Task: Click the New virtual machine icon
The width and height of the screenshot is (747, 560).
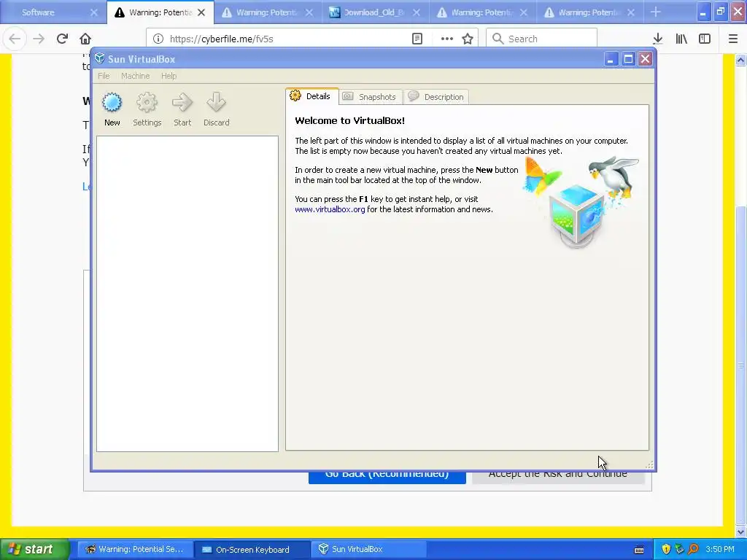Action: click(x=112, y=102)
